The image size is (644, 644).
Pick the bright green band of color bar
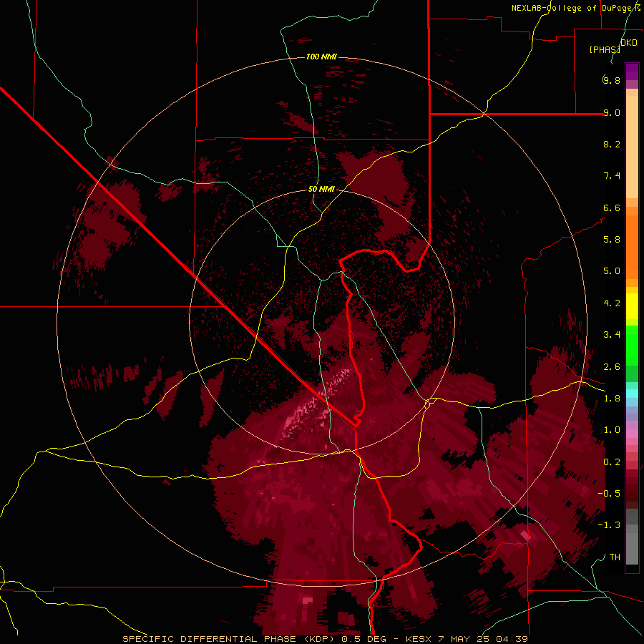tap(632, 345)
